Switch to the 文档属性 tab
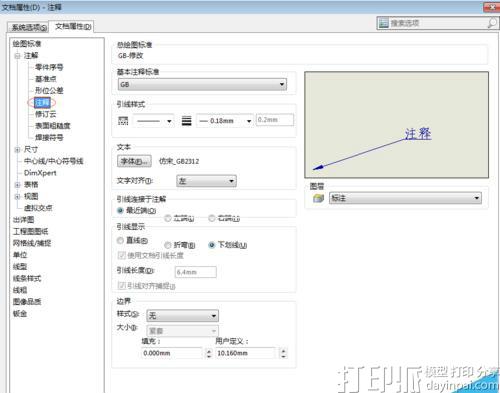 tap(73, 26)
